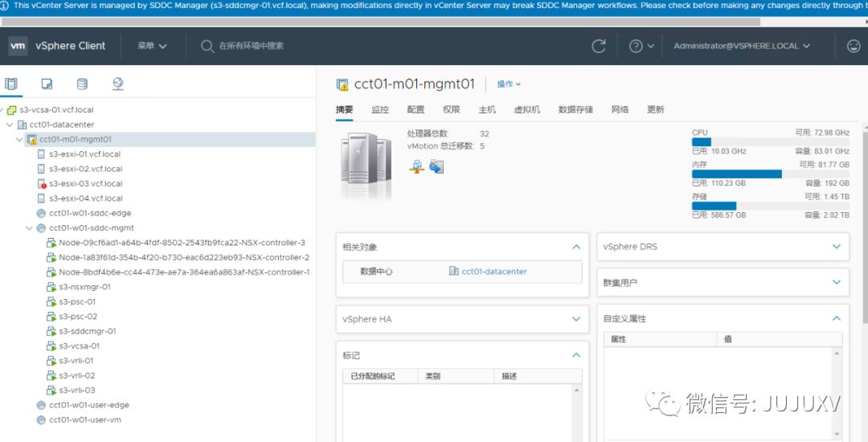Image resolution: width=868 pixels, height=442 pixels.
Task: Click VM icon next to s3-psc-01
Action: (x=51, y=301)
